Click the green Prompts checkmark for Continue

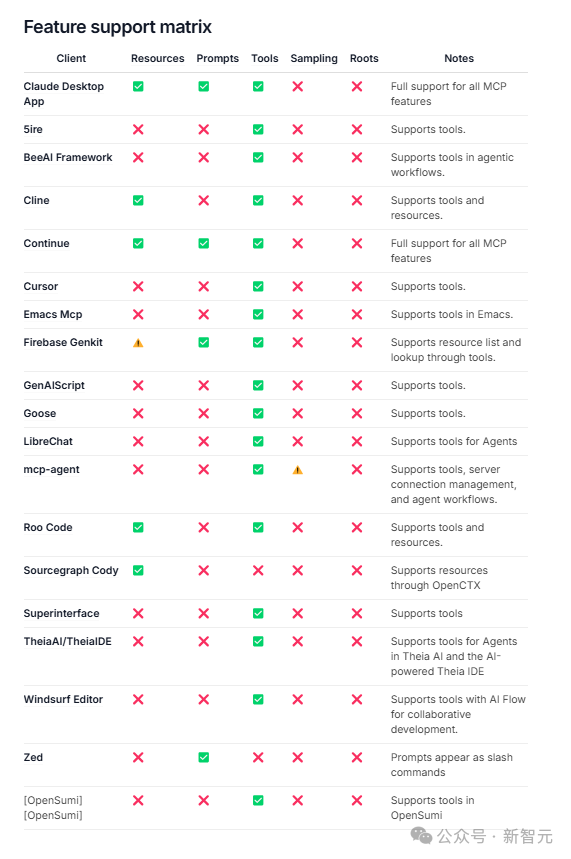pyautogui.click(x=203, y=243)
